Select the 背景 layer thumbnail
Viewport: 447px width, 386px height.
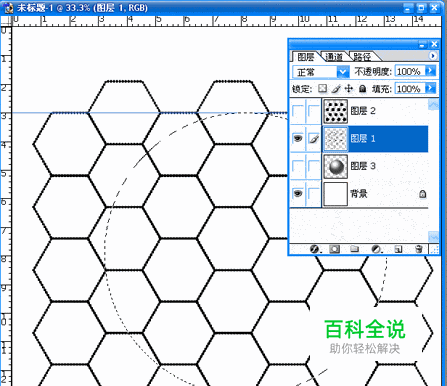pyautogui.click(x=335, y=194)
